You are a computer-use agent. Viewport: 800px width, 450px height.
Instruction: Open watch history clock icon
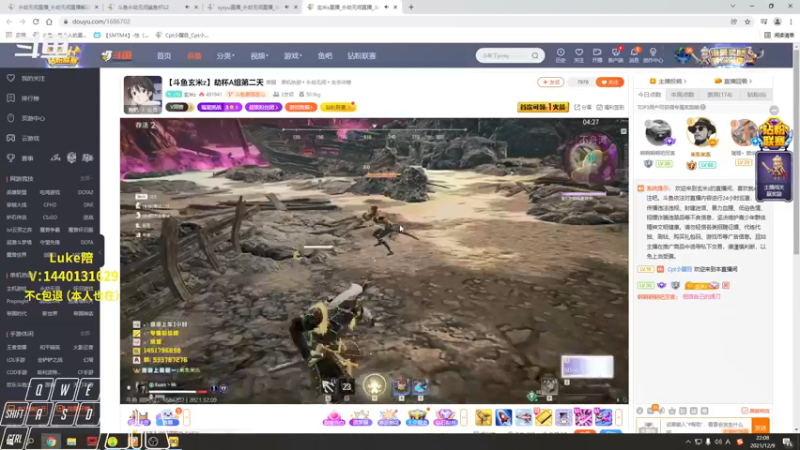pyautogui.click(x=560, y=55)
